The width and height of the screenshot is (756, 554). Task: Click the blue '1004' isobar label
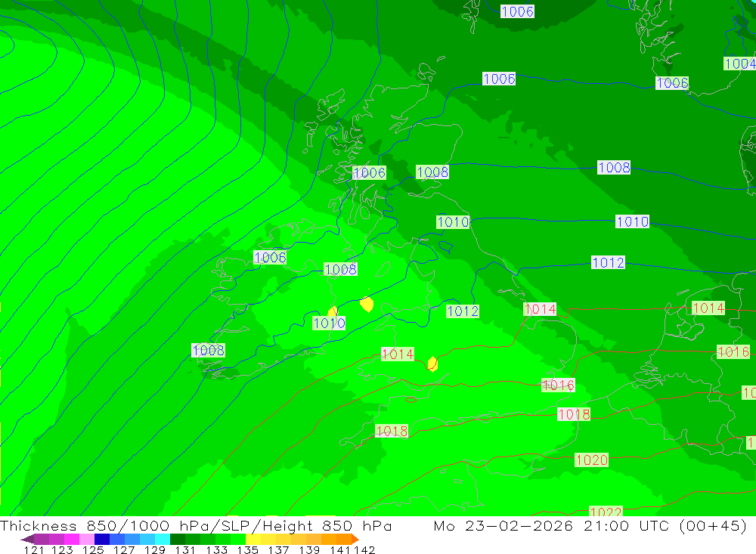(740, 63)
